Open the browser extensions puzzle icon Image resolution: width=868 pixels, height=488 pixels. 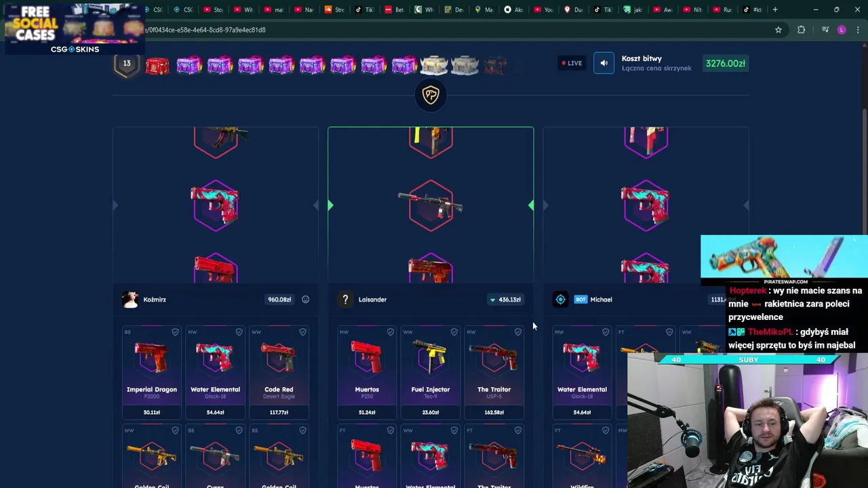coord(801,30)
